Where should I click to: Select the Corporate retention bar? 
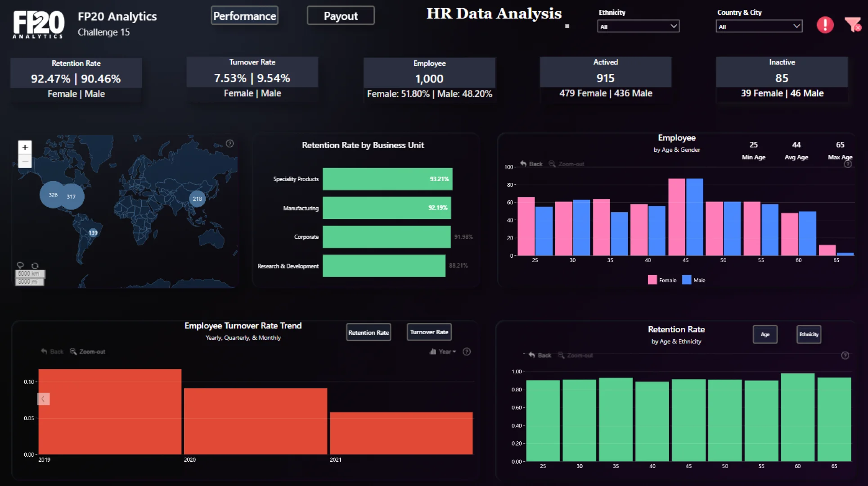[387, 237]
